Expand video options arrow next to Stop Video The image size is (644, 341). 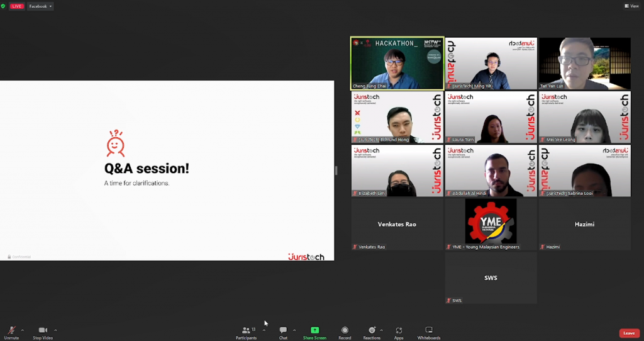point(55,330)
